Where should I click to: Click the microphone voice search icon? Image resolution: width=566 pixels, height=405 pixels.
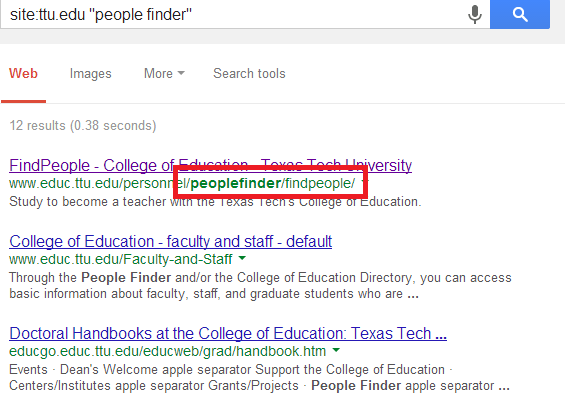click(475, 14)
